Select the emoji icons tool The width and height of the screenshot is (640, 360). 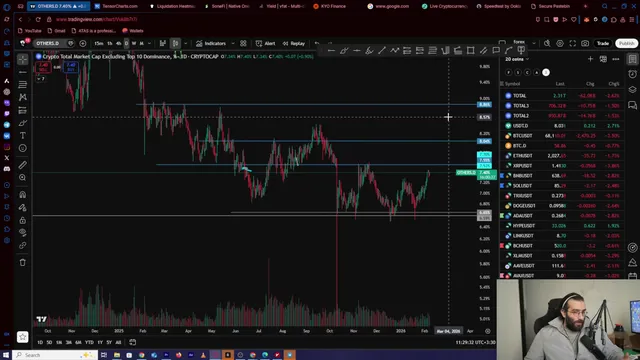(23, 148)
